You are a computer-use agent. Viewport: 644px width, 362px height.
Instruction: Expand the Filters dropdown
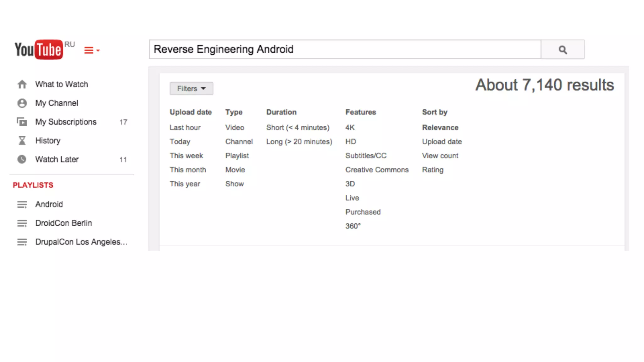point(191,89)
